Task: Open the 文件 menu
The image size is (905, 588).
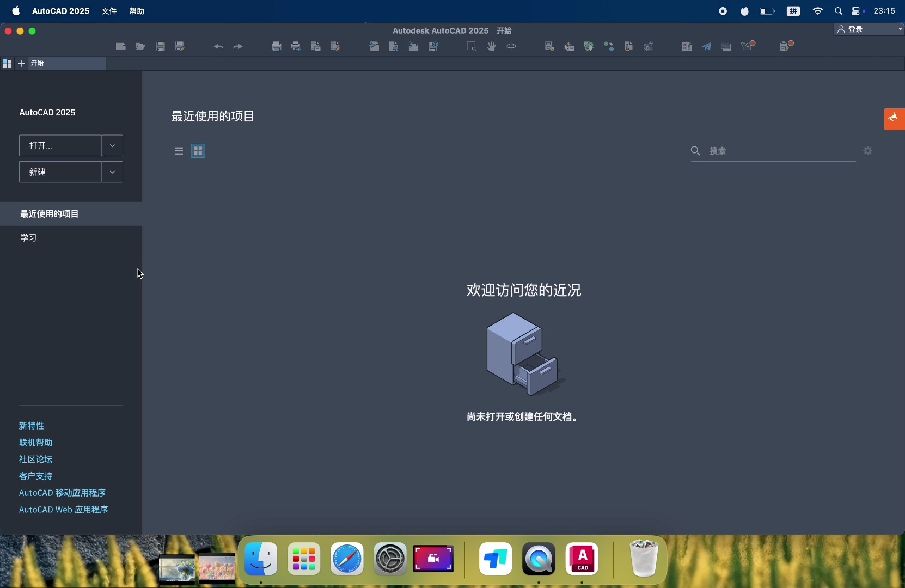Action: [109, 11]
